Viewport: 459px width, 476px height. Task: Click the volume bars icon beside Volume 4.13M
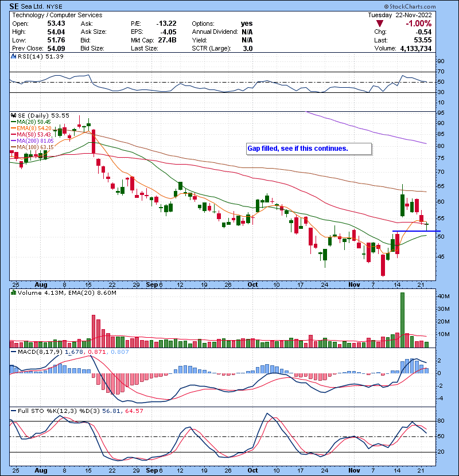coord(13,292)
